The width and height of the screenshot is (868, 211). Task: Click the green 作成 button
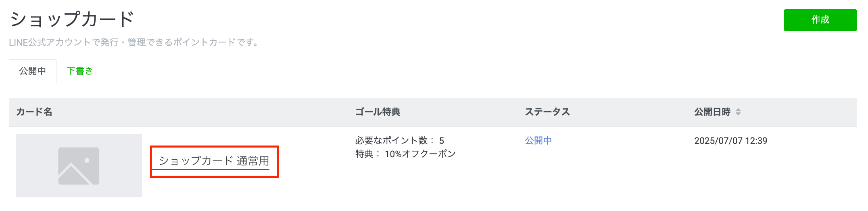[x=820, y=20]
